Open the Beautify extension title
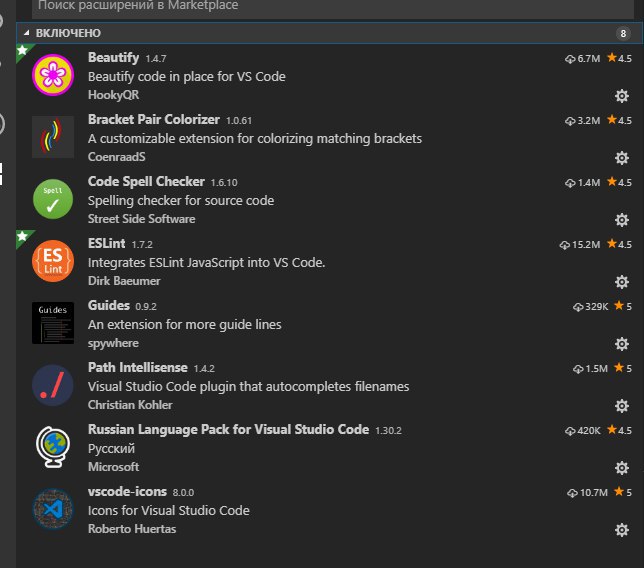 coord(113,57)
